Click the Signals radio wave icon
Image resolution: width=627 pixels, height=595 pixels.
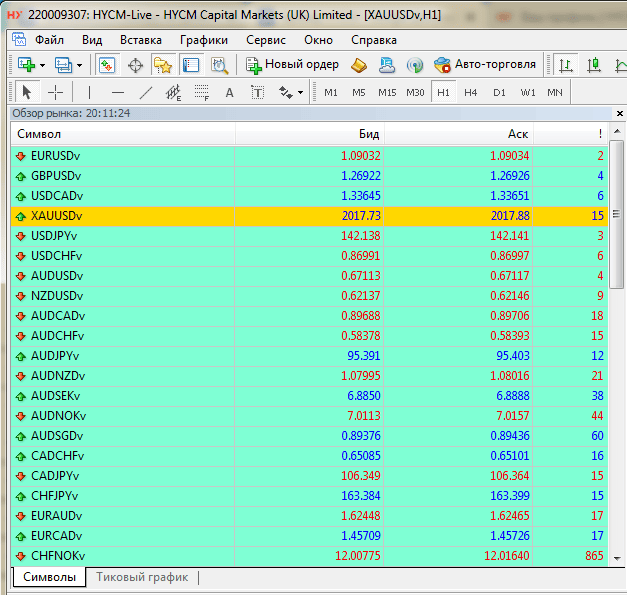(x=415, y=65)
